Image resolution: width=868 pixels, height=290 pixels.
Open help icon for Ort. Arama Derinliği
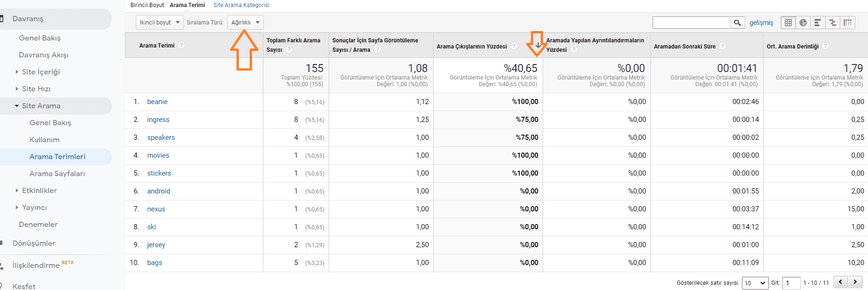tap(826, 46)
